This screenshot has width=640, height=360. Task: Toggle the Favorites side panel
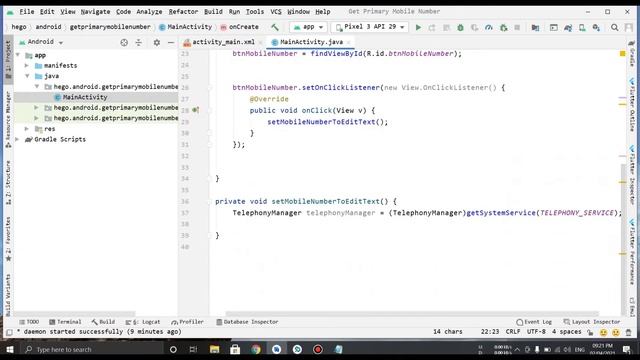8,239
